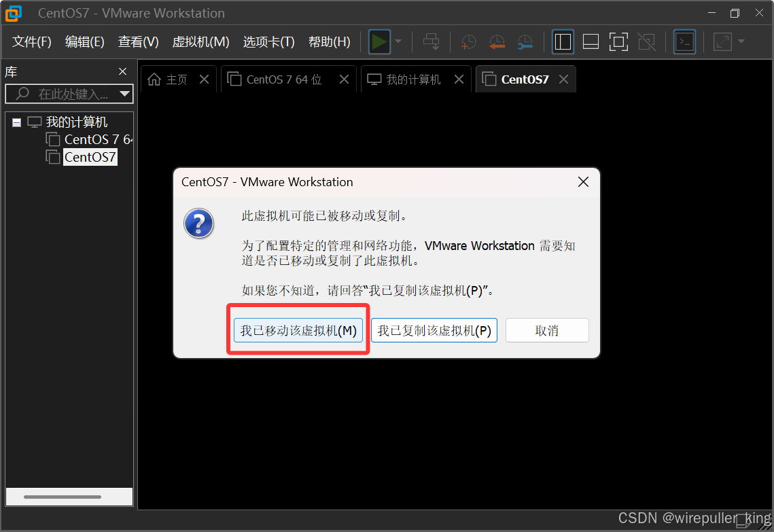Close the 主页 tab
Viewport: 774px width, 532px height.
(x=205, y=79)
